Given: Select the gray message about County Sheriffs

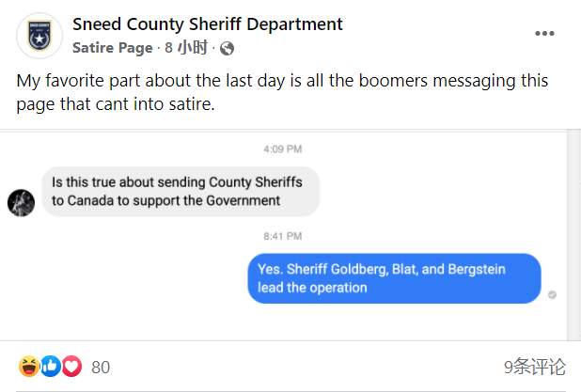Looking at the screenshot, I should (x=181, y=192).
